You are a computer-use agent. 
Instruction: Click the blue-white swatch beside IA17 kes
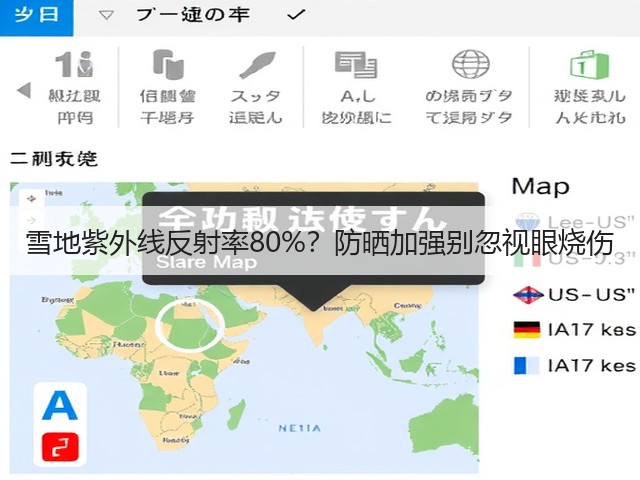tap(527, 365)
